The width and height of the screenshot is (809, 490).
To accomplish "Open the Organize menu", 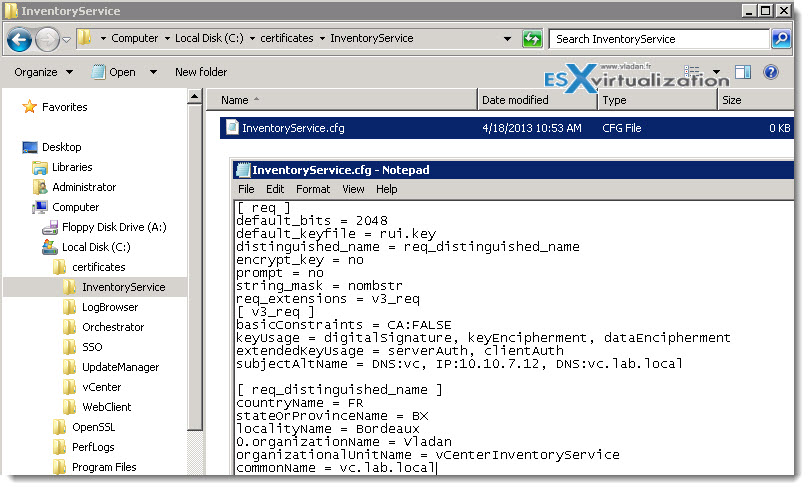I will click(x=43, y=72).
